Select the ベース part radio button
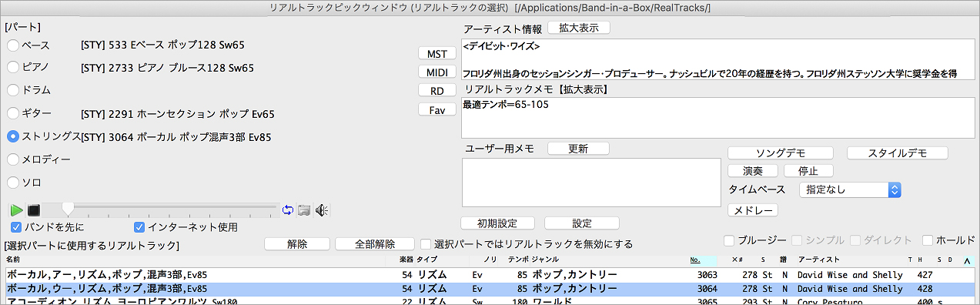Screen dimensions: 980x305 pyautogui.click(x=13, y=45)
